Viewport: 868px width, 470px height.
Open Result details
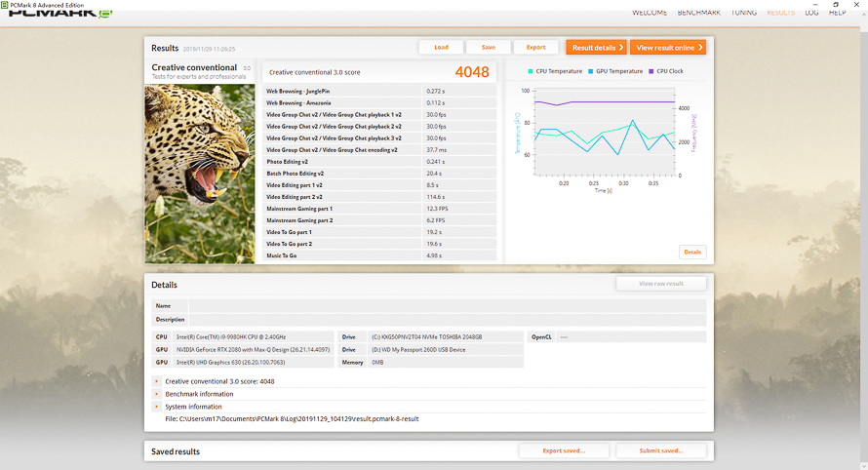[596, 47]
